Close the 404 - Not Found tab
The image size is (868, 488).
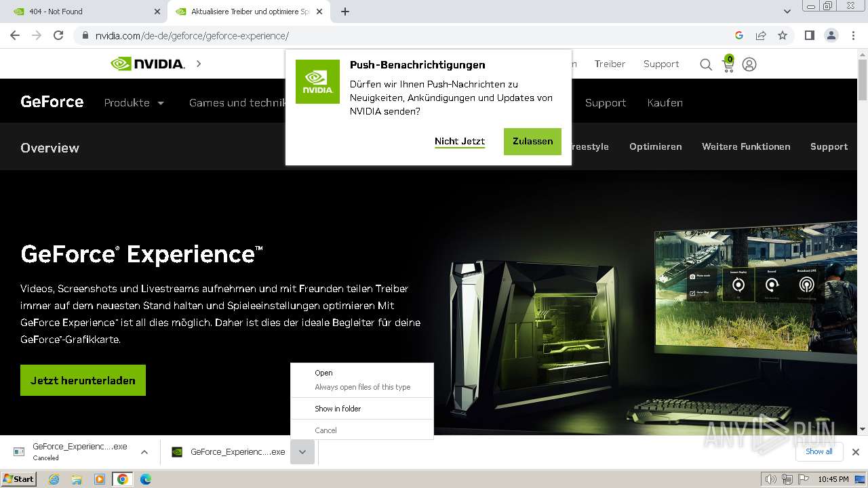(x=157, y=12)
